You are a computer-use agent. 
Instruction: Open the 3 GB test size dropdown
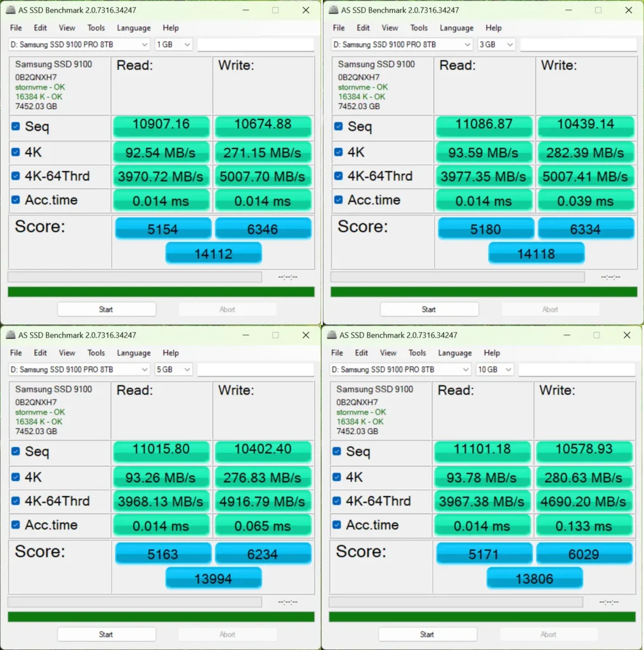click(x=496, y=44)
